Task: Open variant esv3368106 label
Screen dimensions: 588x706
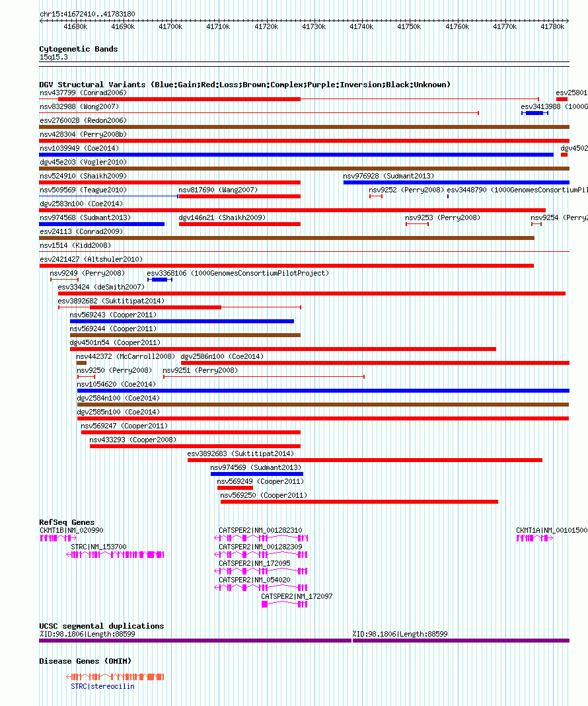Action: (x=238, y=273)
